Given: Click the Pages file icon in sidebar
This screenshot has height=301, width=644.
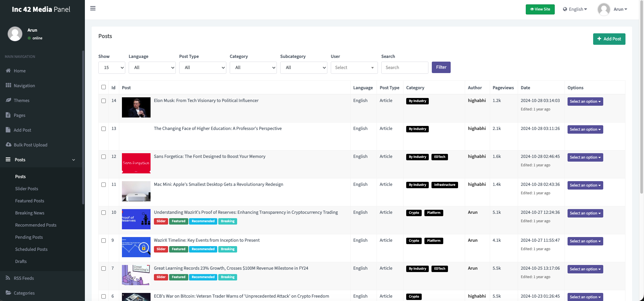Looking at the screenshot, I should [x=8, y=115].
